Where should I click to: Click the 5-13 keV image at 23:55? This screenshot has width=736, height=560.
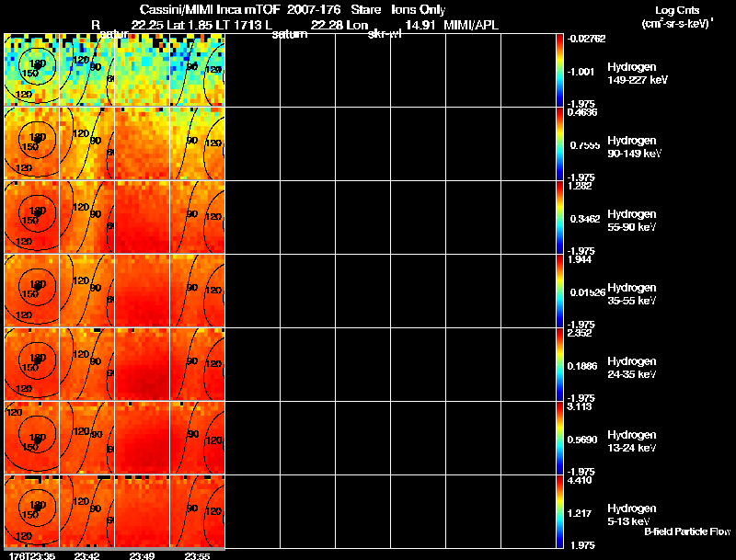tap(197, 512)
